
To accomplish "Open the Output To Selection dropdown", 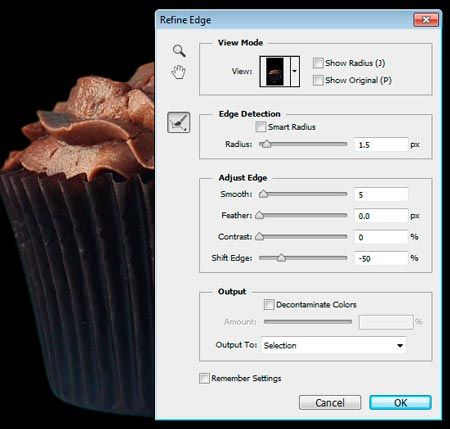I will click(333, 345).
